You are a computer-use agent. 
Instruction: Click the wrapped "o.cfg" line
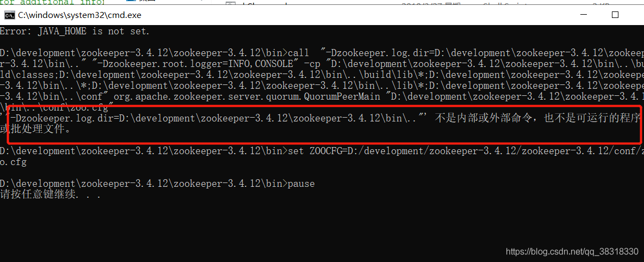pyautogui.click(x=13, y=162)
